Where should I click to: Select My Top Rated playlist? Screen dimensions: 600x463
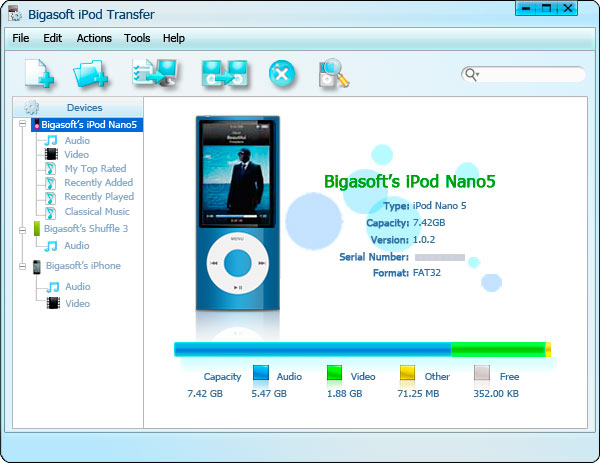(95, 169)
